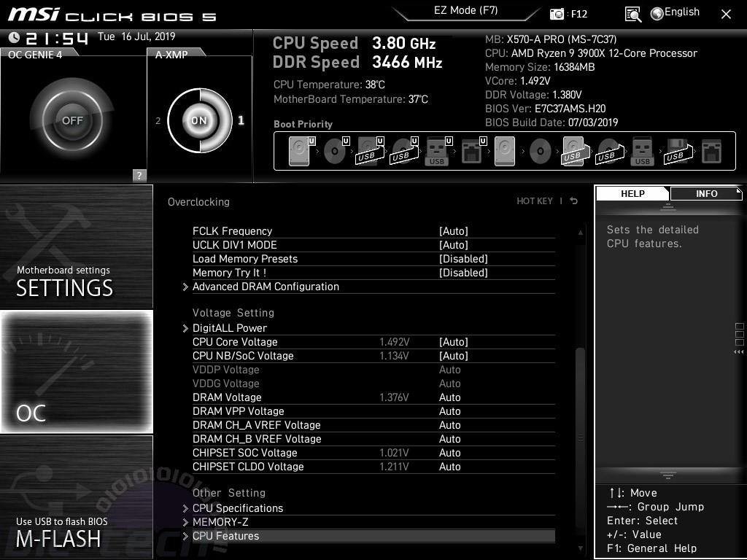Click the date Tue 16 Jul, 2019
Image resolution: width=747 pixels, height=560 pixels.
pyautogui.click(x=136, y=36)
